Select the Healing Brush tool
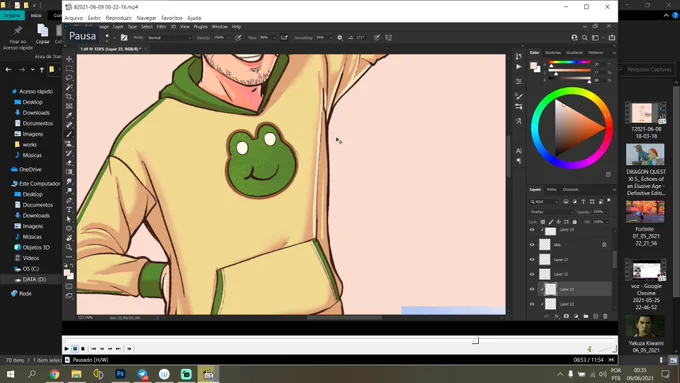 pos(69,125)
